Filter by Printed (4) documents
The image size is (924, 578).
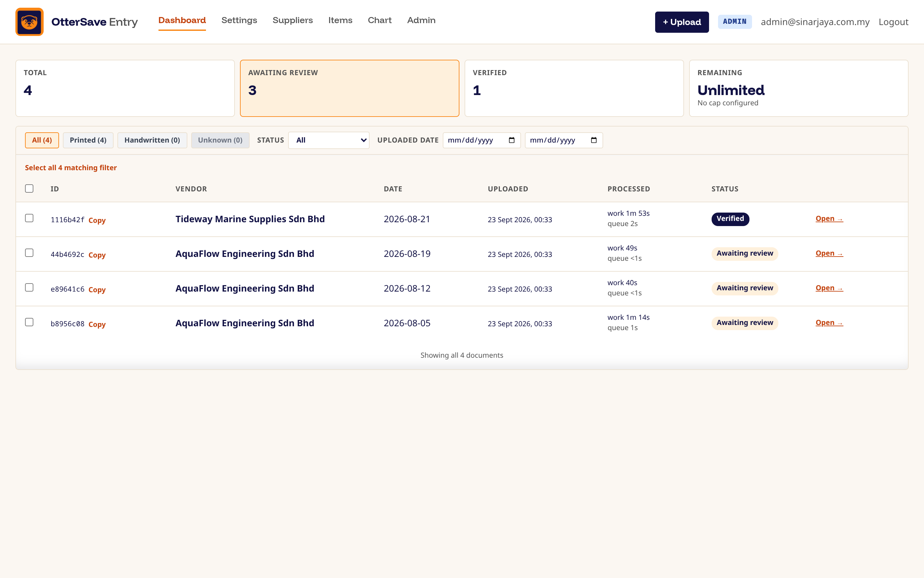[x=88, y=140]
